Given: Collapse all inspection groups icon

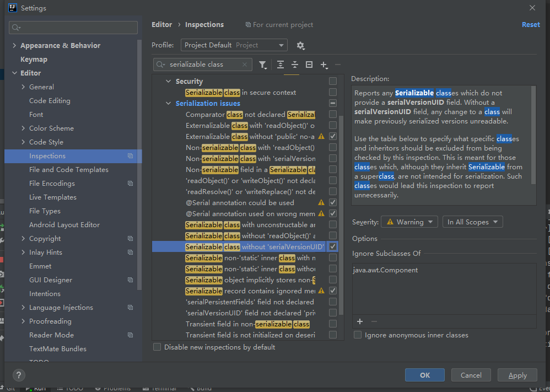Looking at the screenshot, I should (295, 65).
